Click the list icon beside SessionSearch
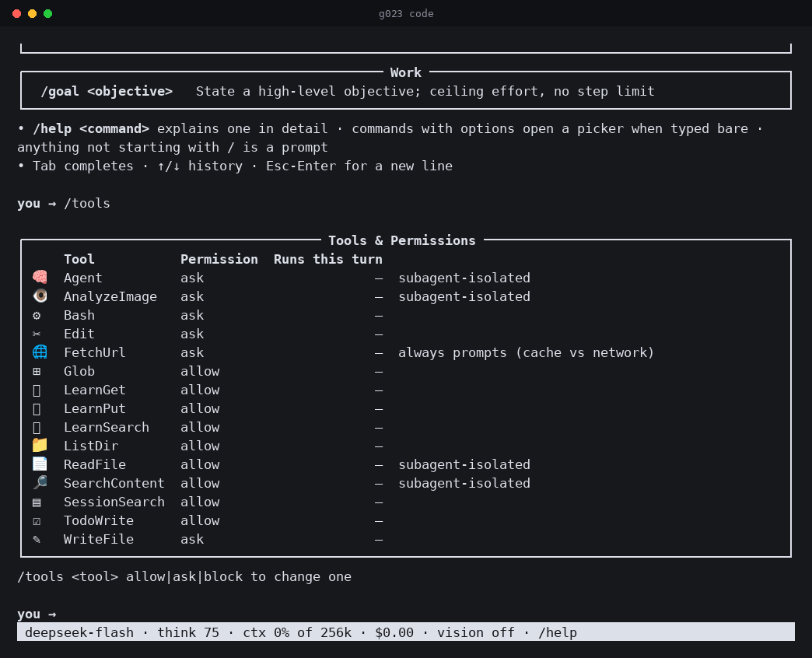Screen dimensions: 812x658 click(37, 502)
